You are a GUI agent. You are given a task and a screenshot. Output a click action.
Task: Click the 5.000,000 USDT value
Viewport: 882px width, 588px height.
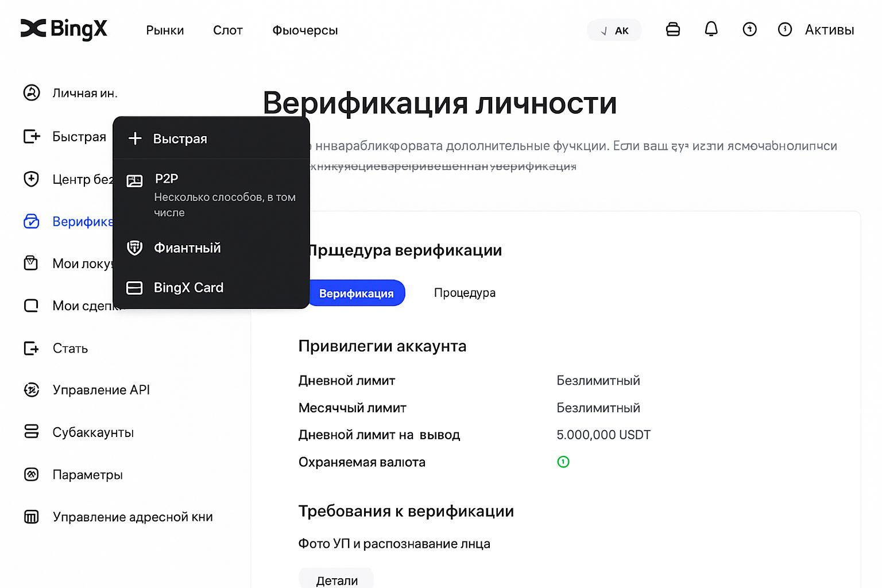604,435
